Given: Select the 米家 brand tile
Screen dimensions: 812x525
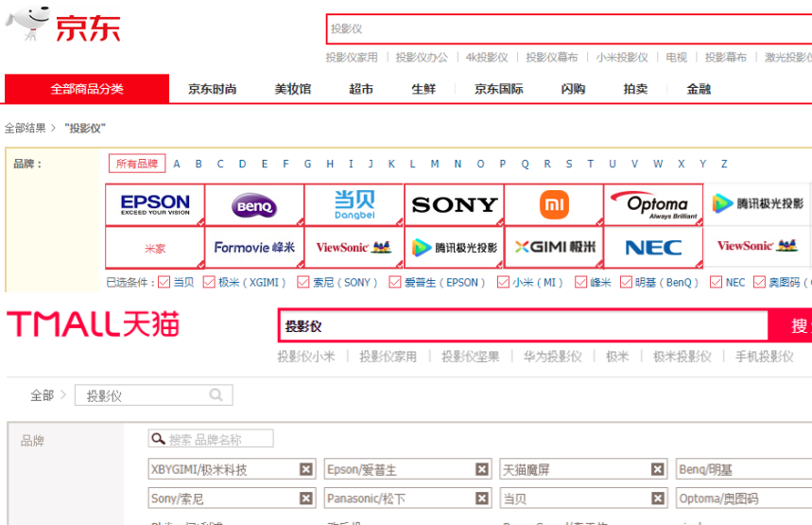Looking at the screenshot, I should [x=155, y=248].
